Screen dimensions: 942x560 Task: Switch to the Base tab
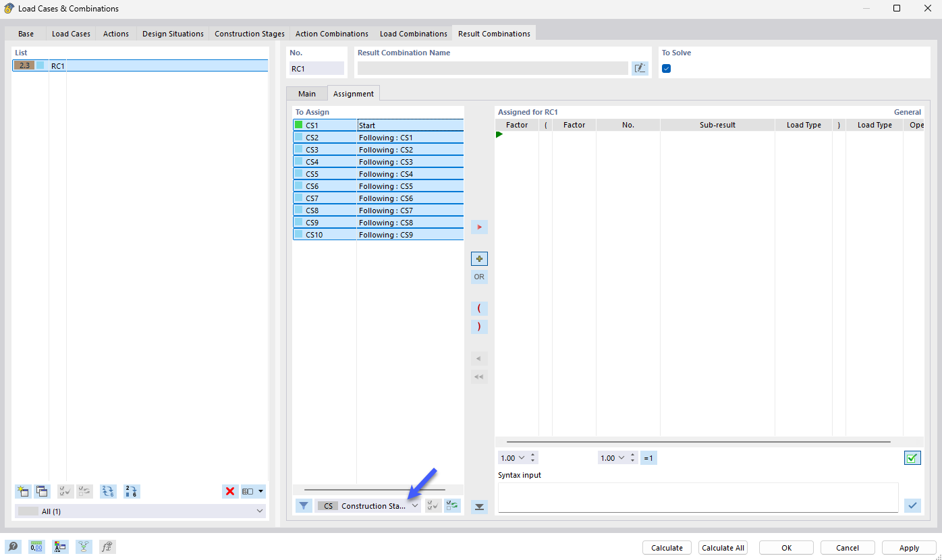pos(26,34)
